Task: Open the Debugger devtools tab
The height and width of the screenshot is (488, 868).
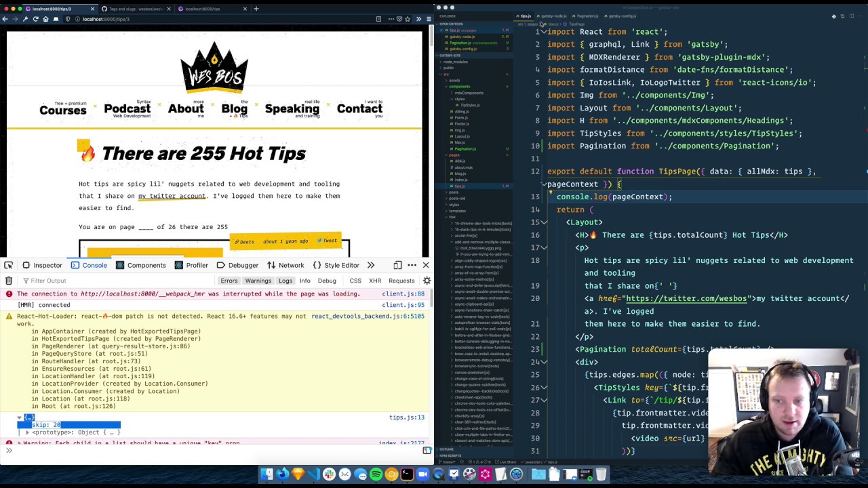Action: pos(237,265)
